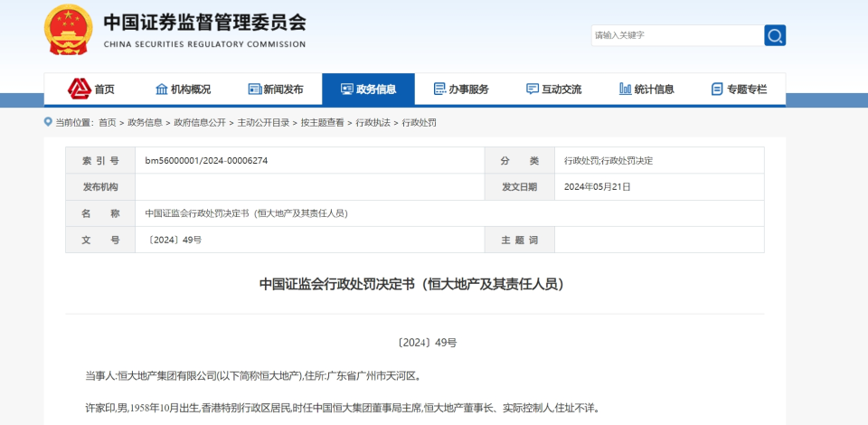
Task: Click 首页 in the breadcrumb trail
Action: click(x=108, y=123)
